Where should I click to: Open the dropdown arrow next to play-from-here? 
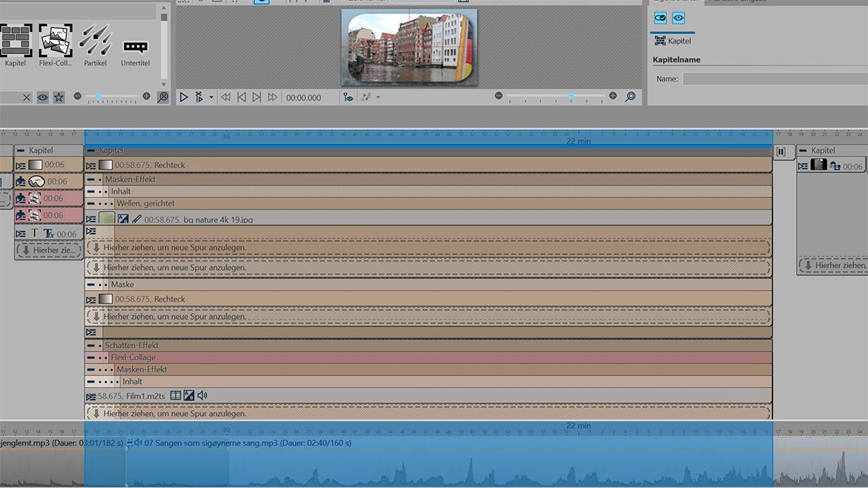click(x=211, y=97)
